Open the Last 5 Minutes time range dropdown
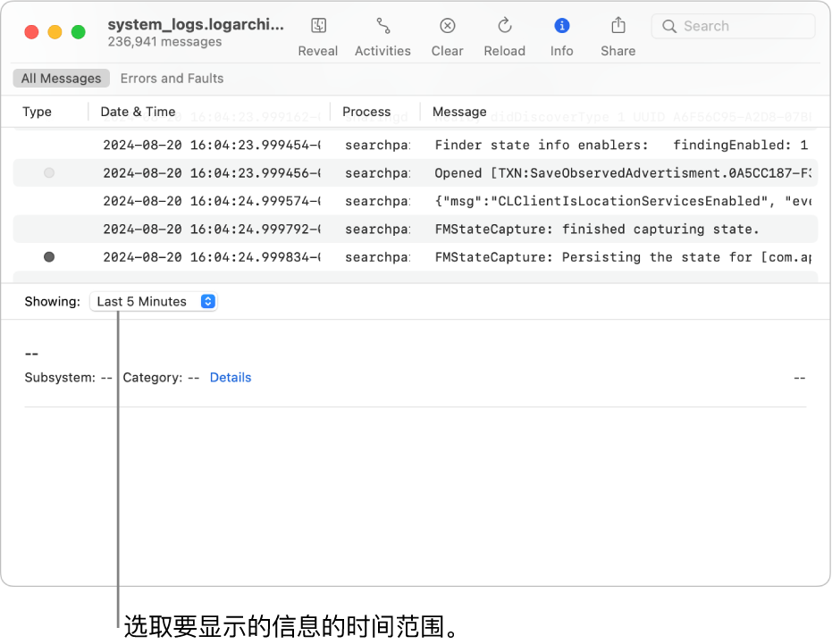The width and height of the screenshot is (832, 644). [154, 302]
